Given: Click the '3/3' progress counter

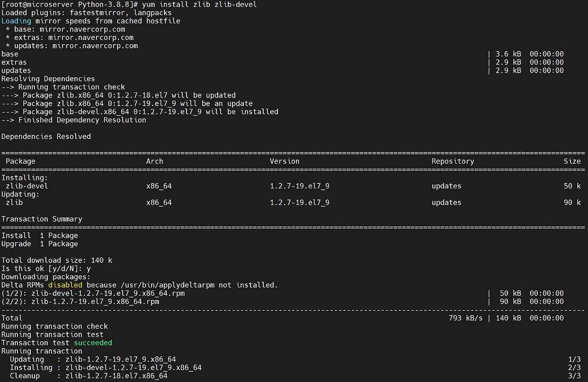Looking at the screenshot, I should 574,376.
